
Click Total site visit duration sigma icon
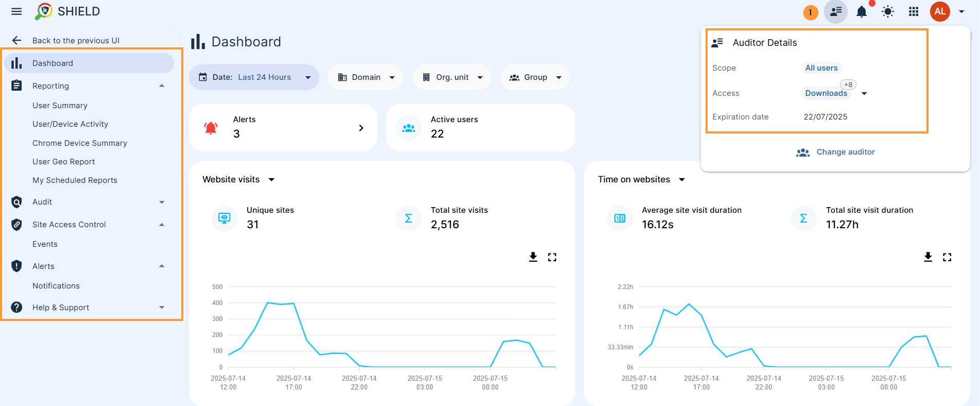(803, 218)
